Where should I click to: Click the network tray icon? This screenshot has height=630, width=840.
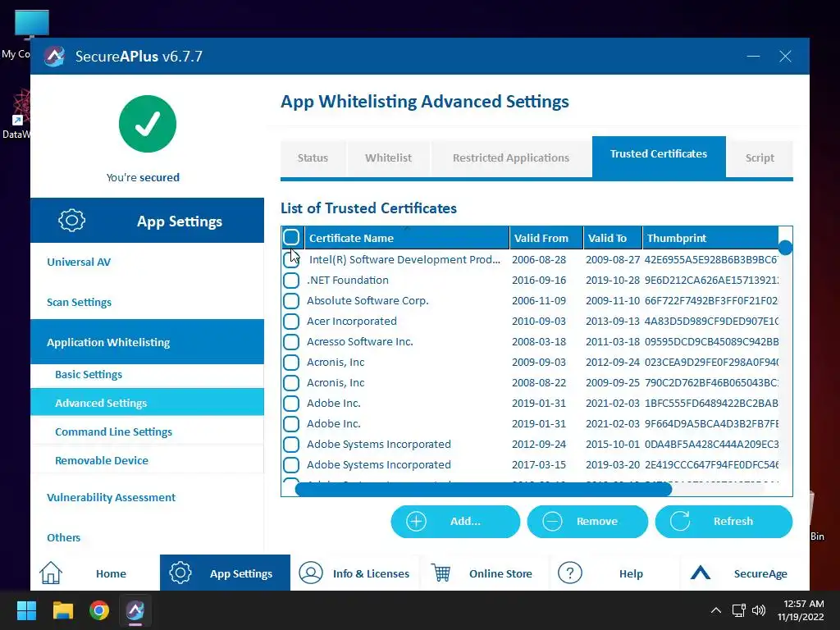[739, 610]
